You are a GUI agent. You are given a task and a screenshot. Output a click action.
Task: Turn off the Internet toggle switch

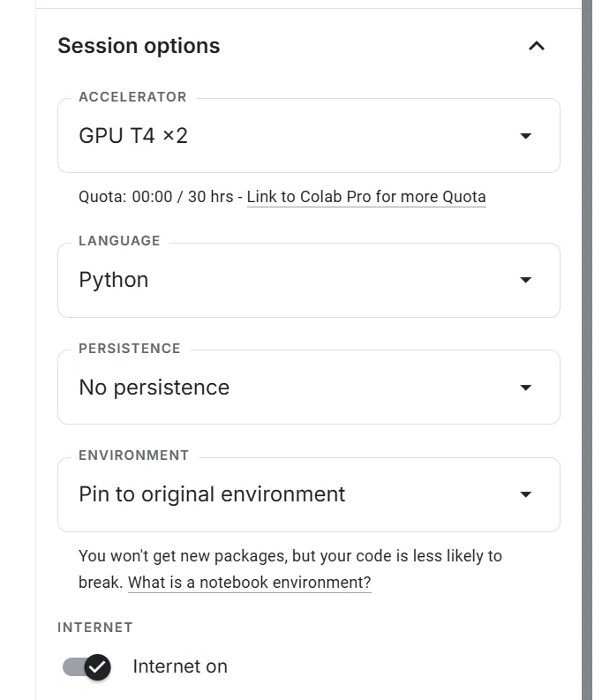pos(87,667)
